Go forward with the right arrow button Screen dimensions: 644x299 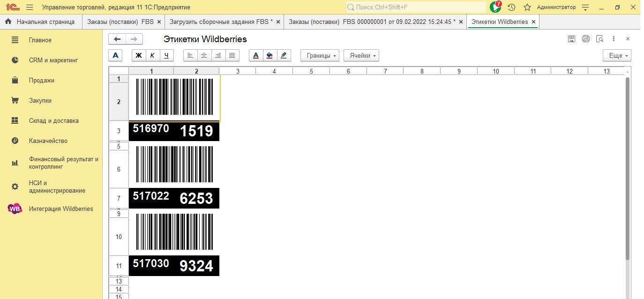(134, 39)
